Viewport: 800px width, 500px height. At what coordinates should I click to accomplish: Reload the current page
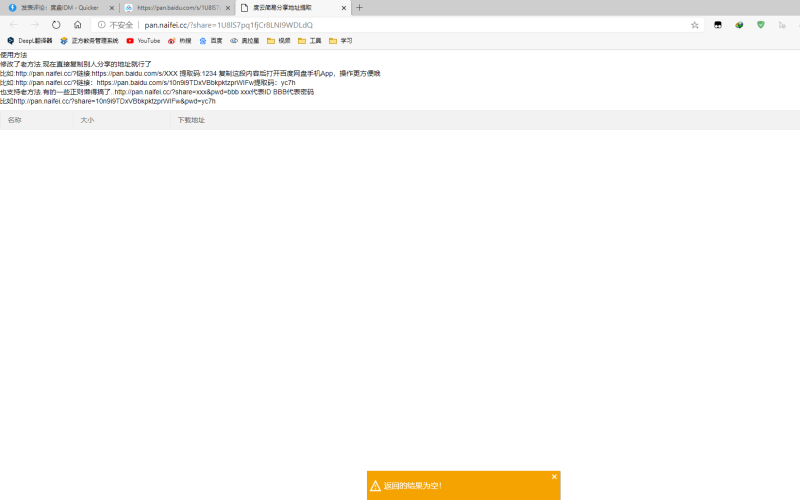tap(56, 24)
